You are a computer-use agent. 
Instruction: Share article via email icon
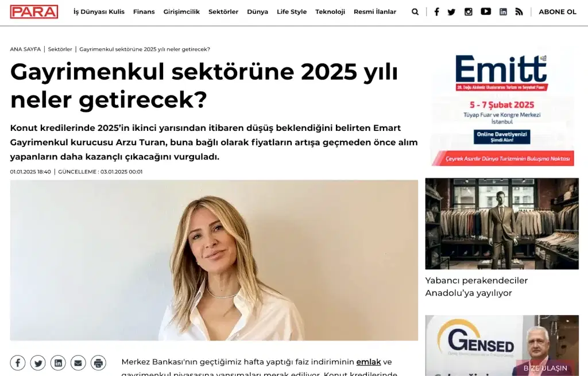78,363
